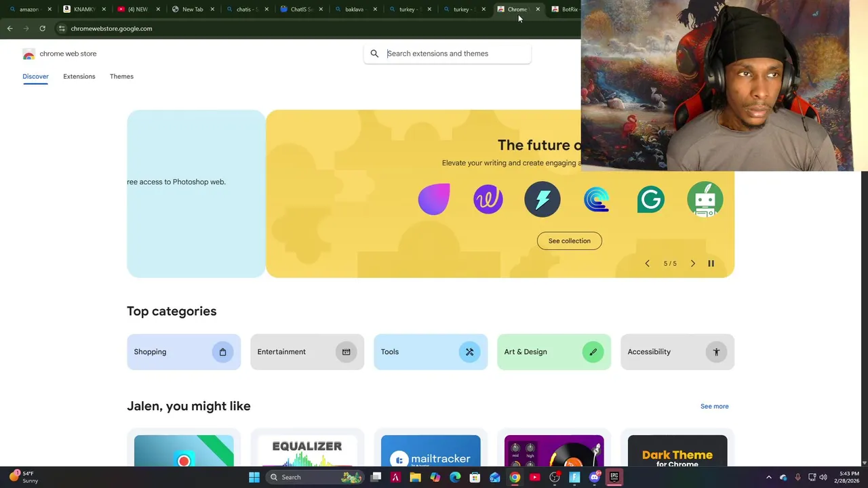Open Outlook mail from the taskbar
Screen dimensions: 868x488
click(495, 477)
